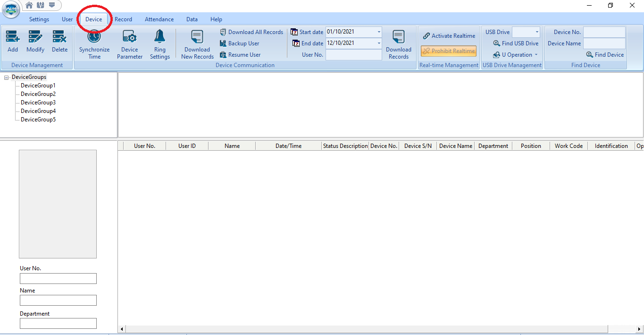This screenshot has width=644, height=335.
Task: Click Find USB Drive
Action: click(x=516, y=43)
